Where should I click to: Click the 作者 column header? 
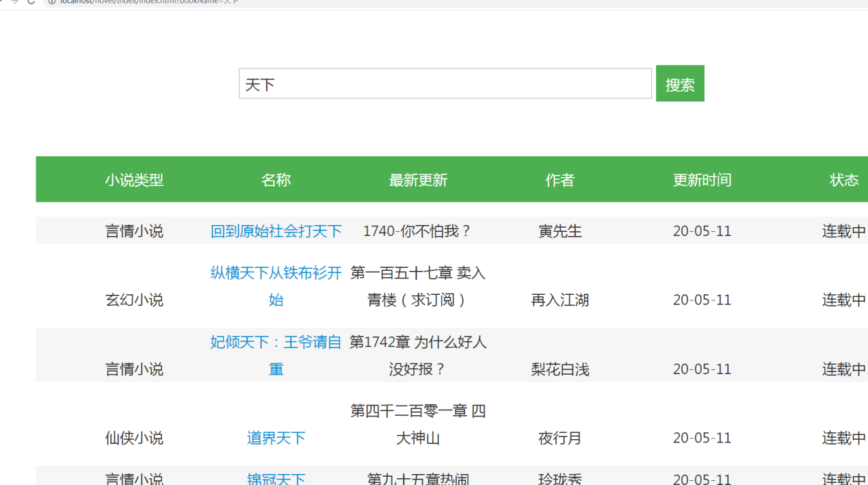click(x=560, y=180)
